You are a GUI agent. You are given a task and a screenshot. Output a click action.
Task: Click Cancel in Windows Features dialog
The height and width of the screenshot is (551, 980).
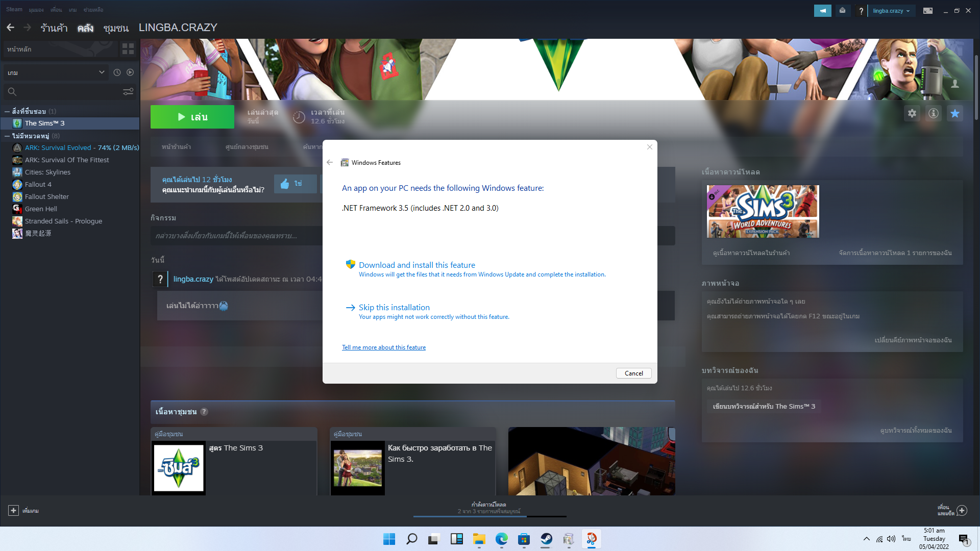[x=634, y=373]
